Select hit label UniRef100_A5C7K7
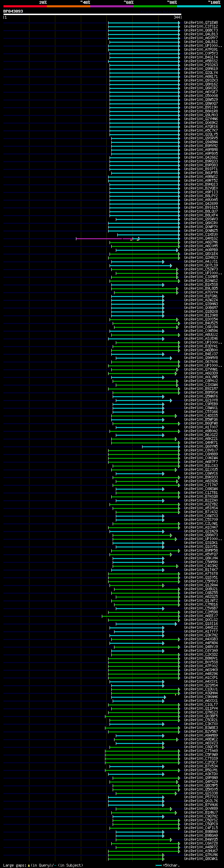224x868 pixels. tap(201, 131)
